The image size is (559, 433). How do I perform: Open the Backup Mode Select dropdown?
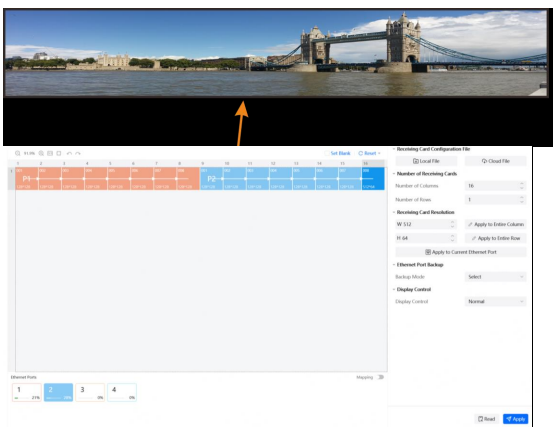pyautogui.click(x=495, y=277)
